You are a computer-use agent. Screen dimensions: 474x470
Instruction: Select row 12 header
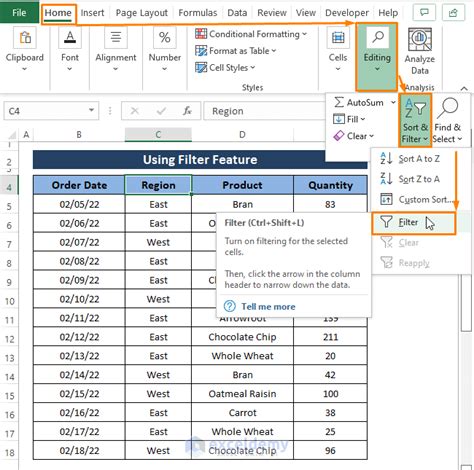(x=9, y=339)
